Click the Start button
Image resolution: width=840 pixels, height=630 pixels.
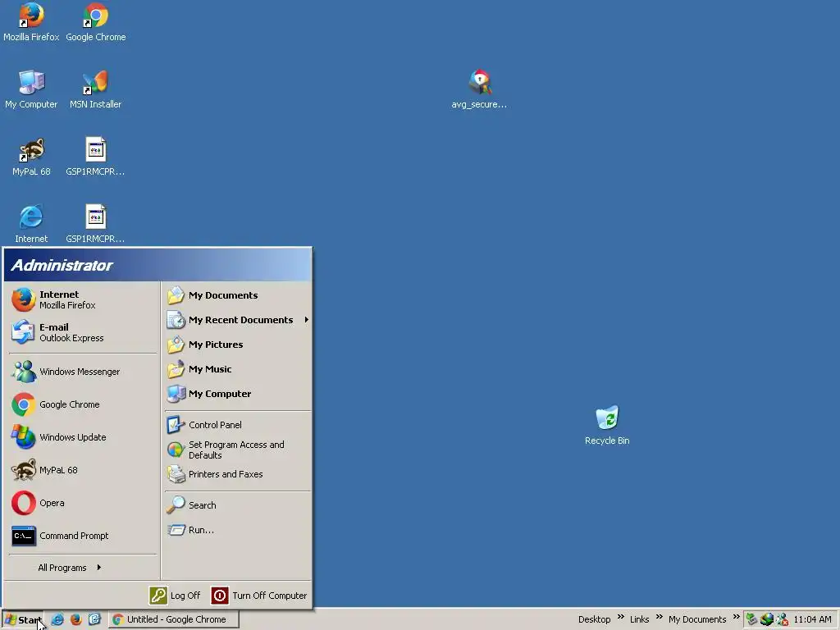[23, 620]
